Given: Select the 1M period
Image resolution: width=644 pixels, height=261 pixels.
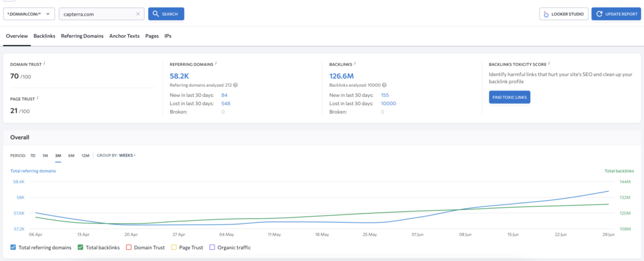Looking at the screenshot, I should point(45,155).
